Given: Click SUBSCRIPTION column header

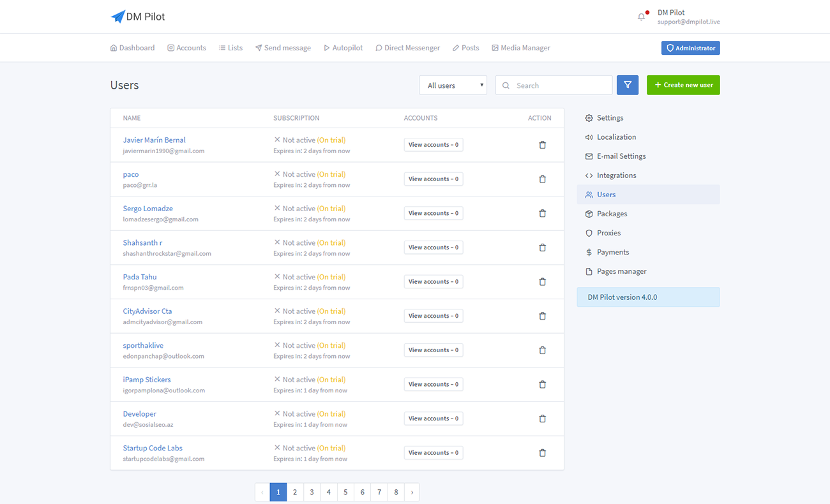Looking at the screenshot, I should tap(296, 118).
